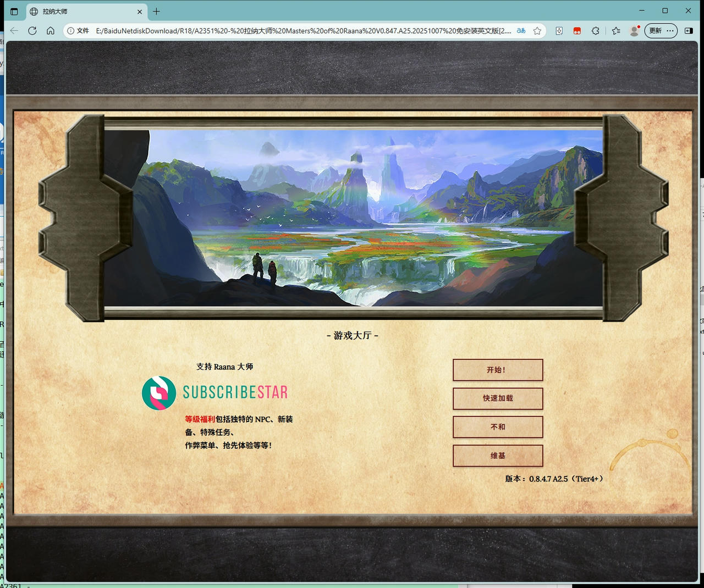The height and width of the screenshot is (588, 704).
Task: Open the 维基 wiki button
Action: [x=497, y=456]
